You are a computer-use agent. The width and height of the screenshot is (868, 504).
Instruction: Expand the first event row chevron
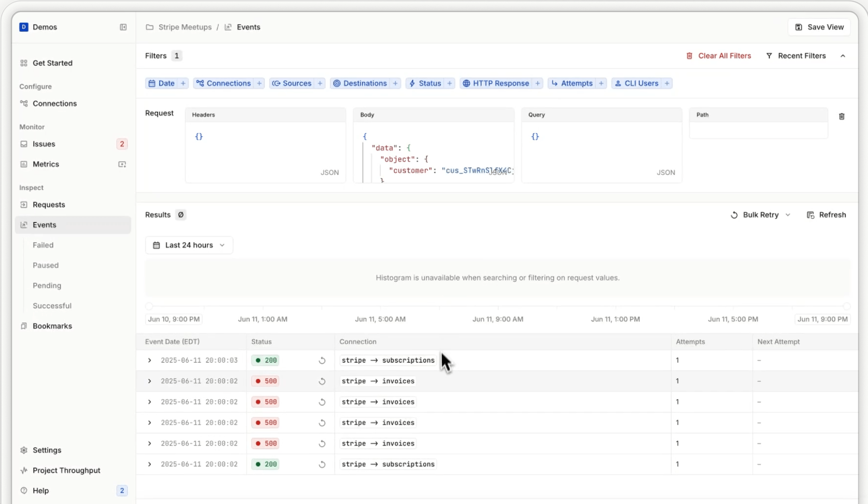tap(149, 360)
